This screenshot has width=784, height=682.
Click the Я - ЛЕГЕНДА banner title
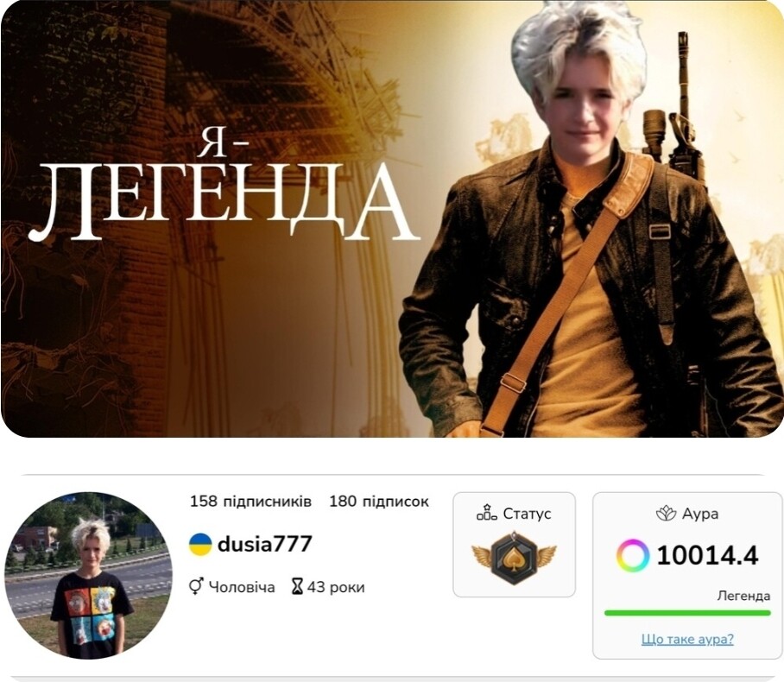[223, 191]
